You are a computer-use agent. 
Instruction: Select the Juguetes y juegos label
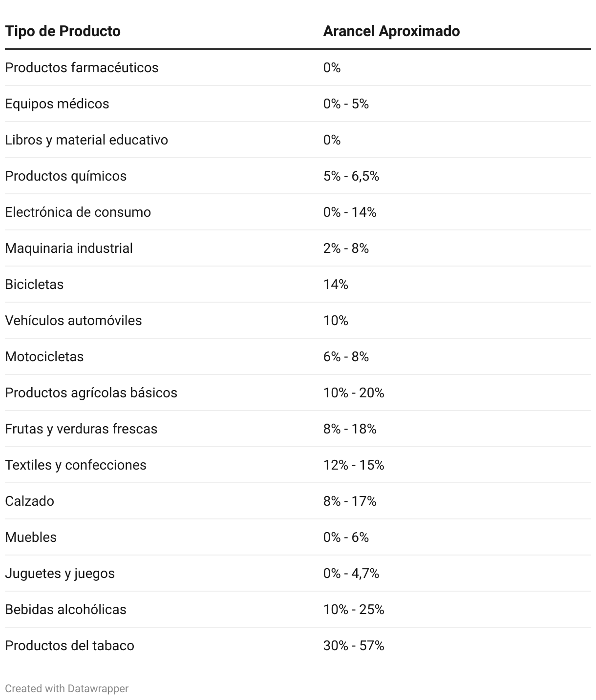pyautogui.click(x=60, y=573)
